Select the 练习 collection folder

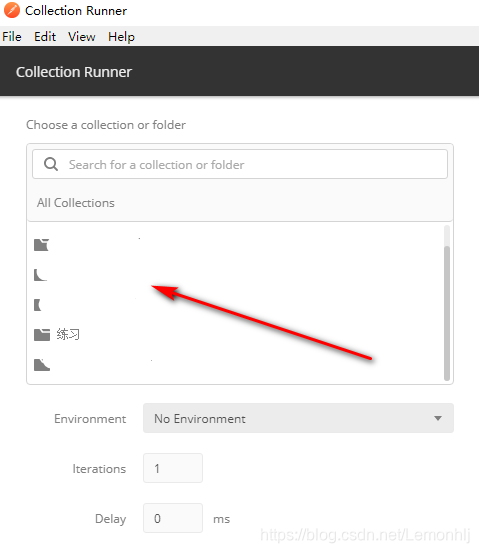pos(236,334)
